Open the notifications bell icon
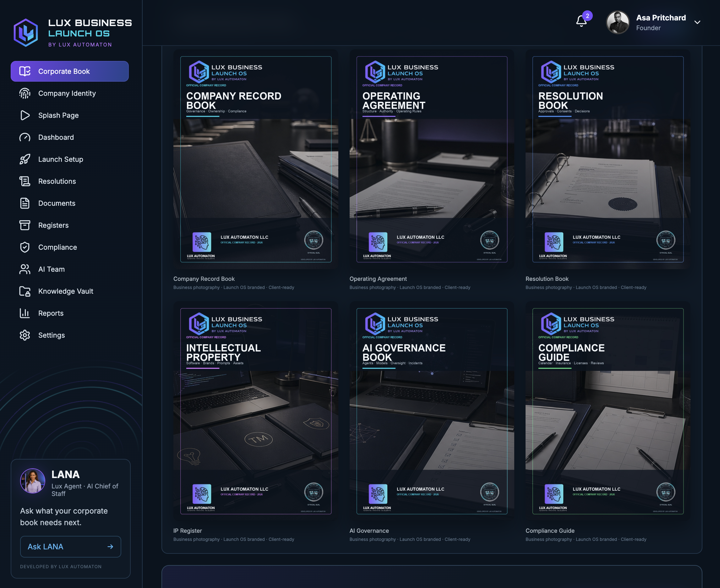This screenshot has width=720, height=588. click(x=581, y=21)
